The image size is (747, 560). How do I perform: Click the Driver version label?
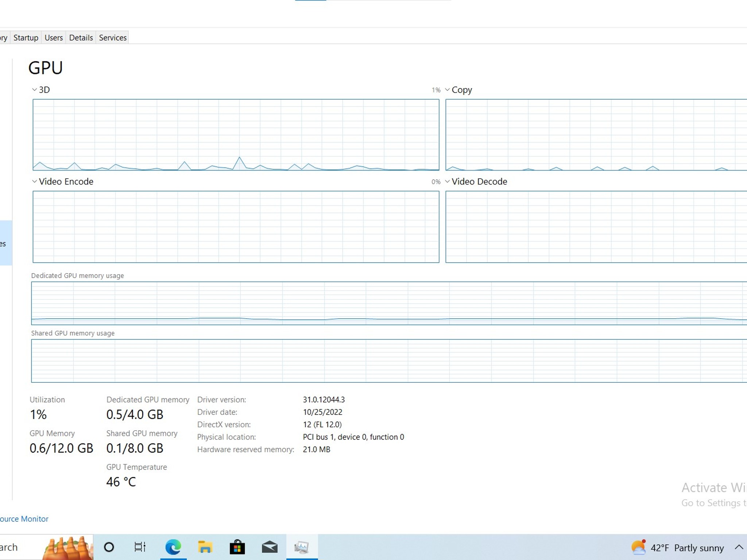point(222,400)
